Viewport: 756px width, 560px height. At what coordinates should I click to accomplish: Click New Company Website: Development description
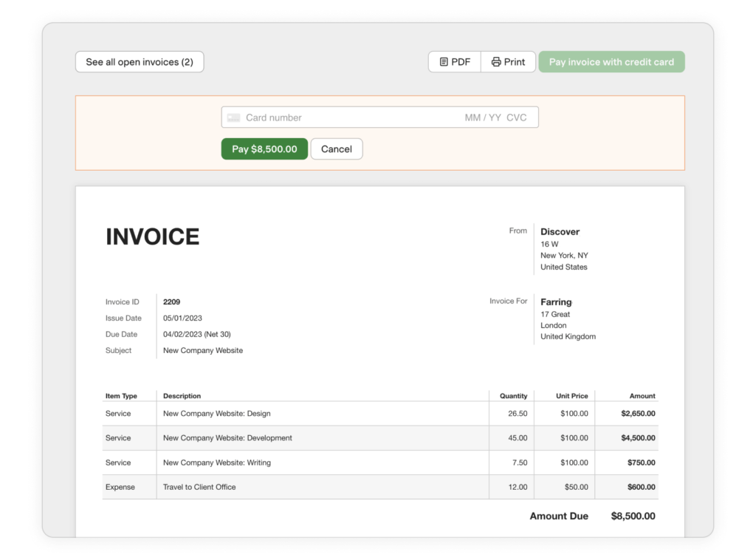coord(227,438)
